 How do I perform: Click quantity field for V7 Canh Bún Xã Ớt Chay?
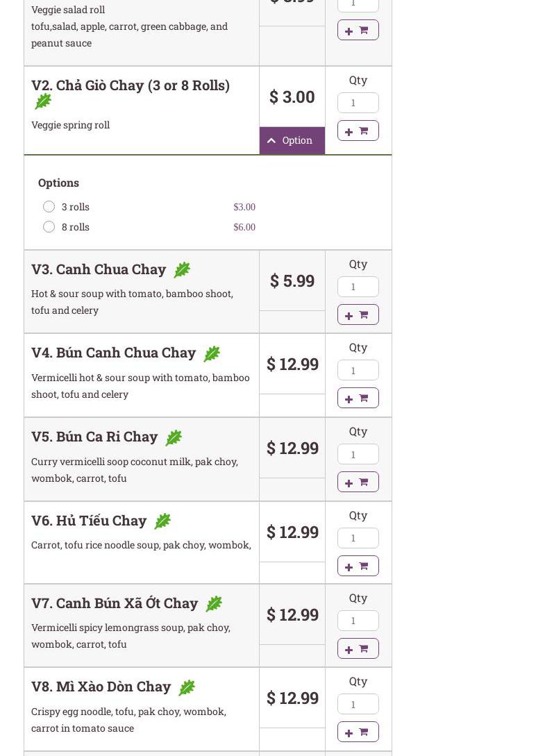[x=358, y=621]
